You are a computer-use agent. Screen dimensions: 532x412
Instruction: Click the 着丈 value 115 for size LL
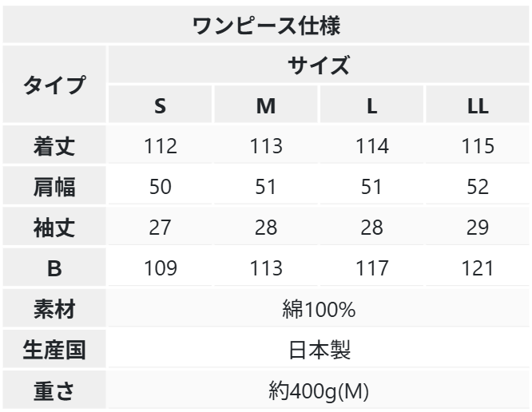(x=478, y=146)
